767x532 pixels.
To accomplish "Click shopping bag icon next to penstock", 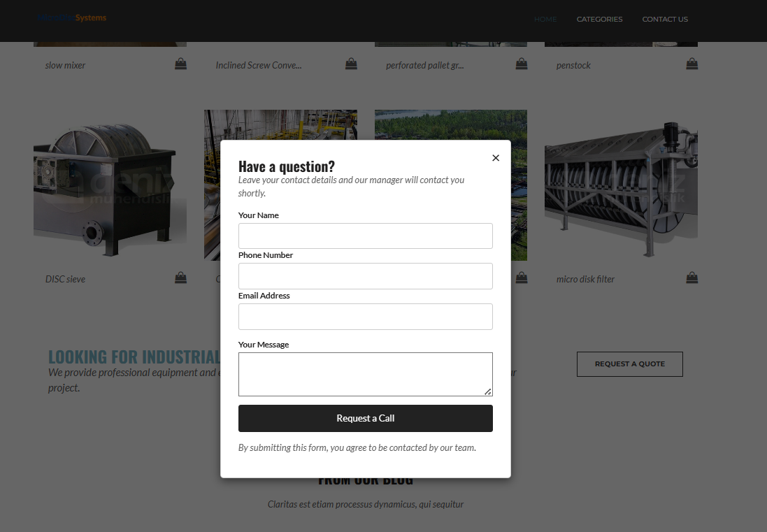I will (x=691, y=64).
